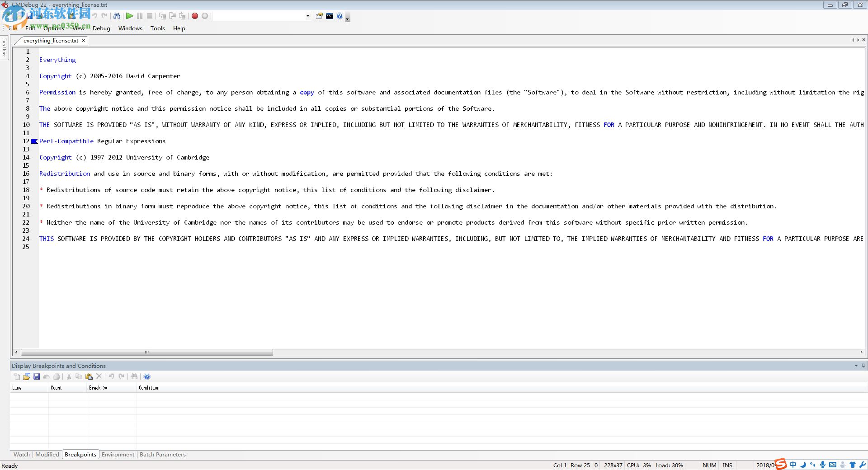Stop execution with the Stop icon

(150, 16)
